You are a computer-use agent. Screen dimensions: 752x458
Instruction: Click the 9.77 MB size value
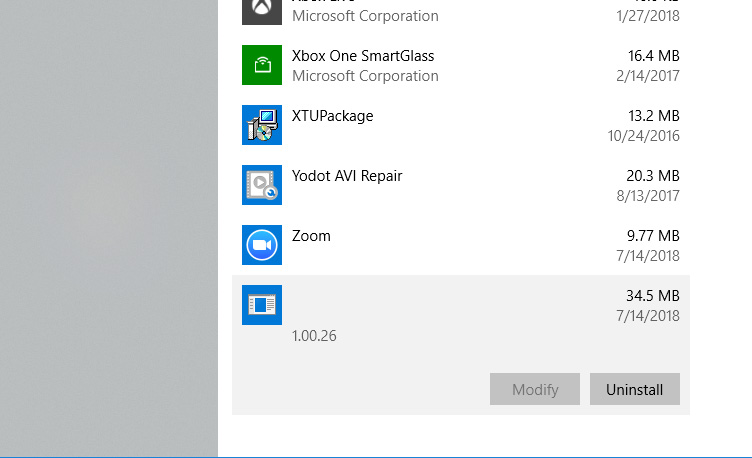[x=653, y=236]
